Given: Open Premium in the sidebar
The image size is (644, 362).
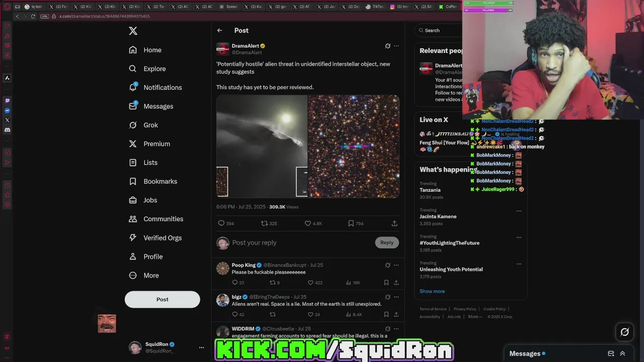Looking at the screenshot, I should 149,144.
